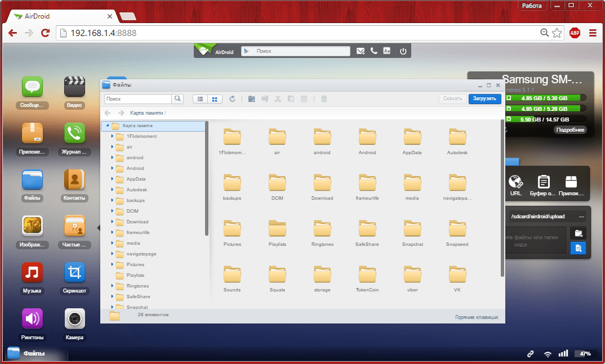Expand the 1Flickmoment tree folder arrow
Image resolution: width=605 pixels, height=364 pixels.
112,136
